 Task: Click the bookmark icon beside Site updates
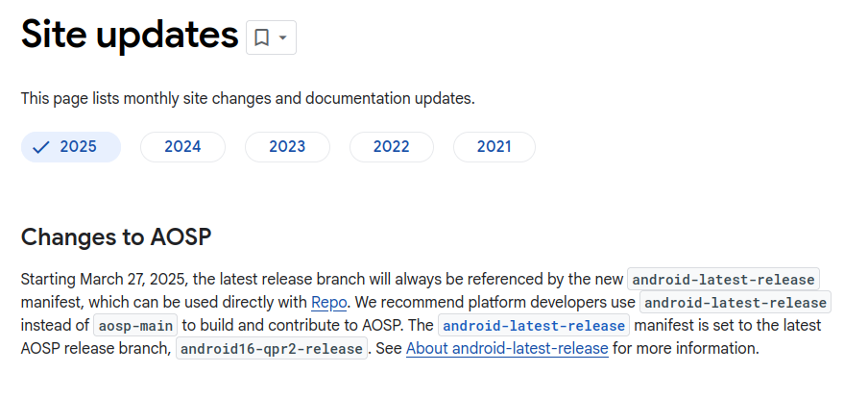point(261,37)
